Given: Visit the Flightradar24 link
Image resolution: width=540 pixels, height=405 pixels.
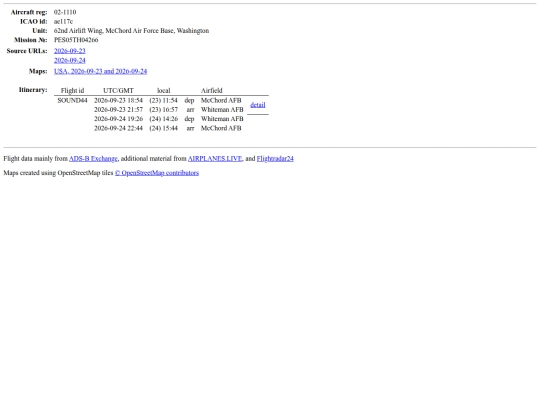Looking at the screenshot, I should (275, 158).
